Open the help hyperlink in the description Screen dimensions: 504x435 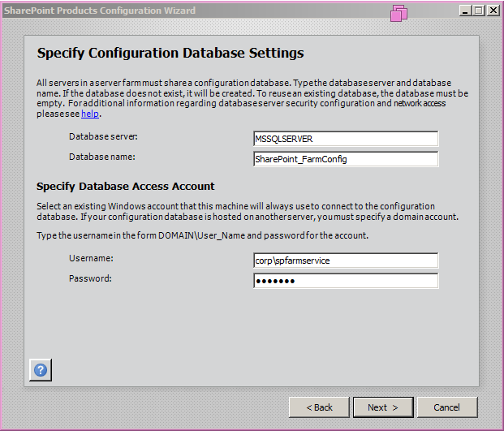click(x=90, y=114)
